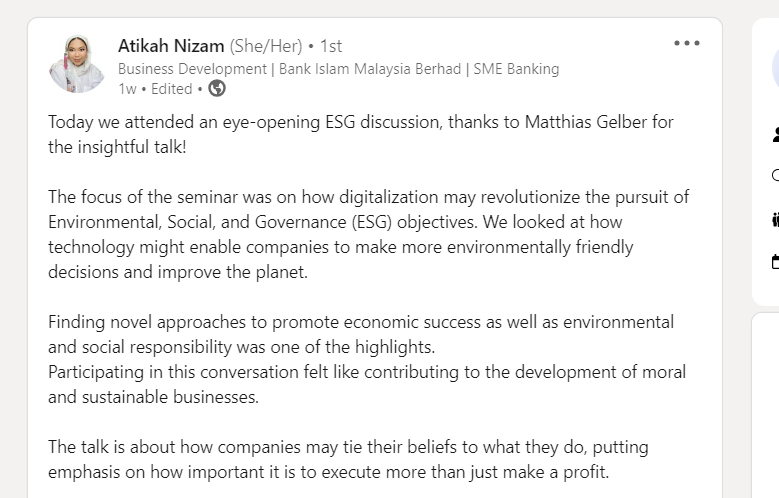This screenshot has width=779, height=498.
Task: Click the round avatar in the right sidebar card
Action: click(775, 68)
